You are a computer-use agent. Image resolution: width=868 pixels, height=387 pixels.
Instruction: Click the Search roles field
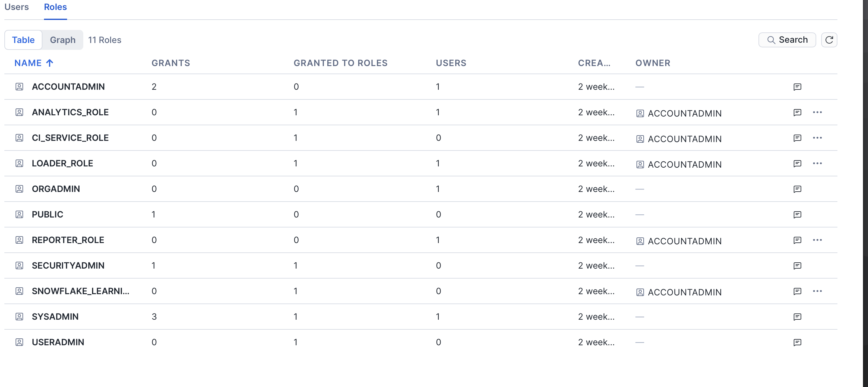(787, 40)
